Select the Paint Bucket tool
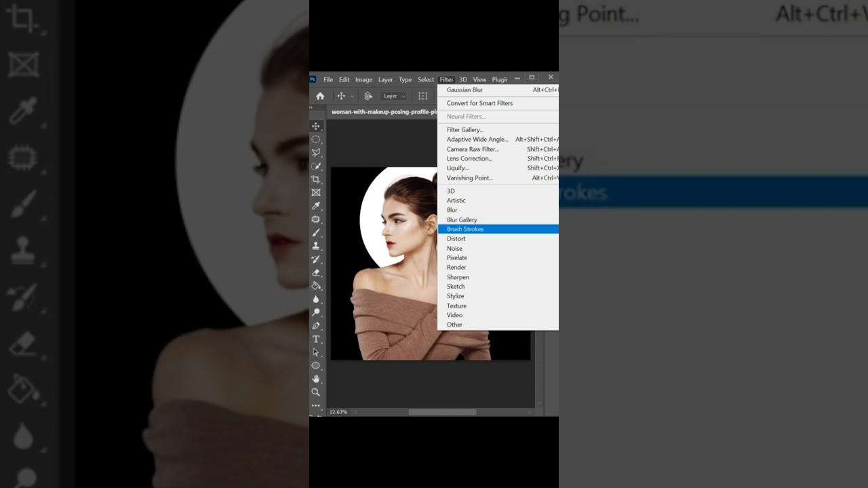The width and height of the screenshot is (868, 488). point(316,286)
